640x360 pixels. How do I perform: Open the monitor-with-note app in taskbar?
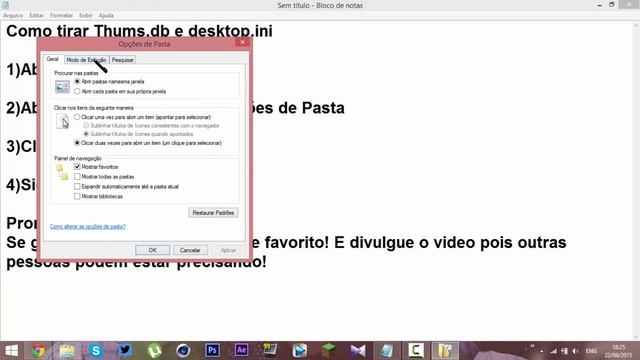click(x=270, y=351)
